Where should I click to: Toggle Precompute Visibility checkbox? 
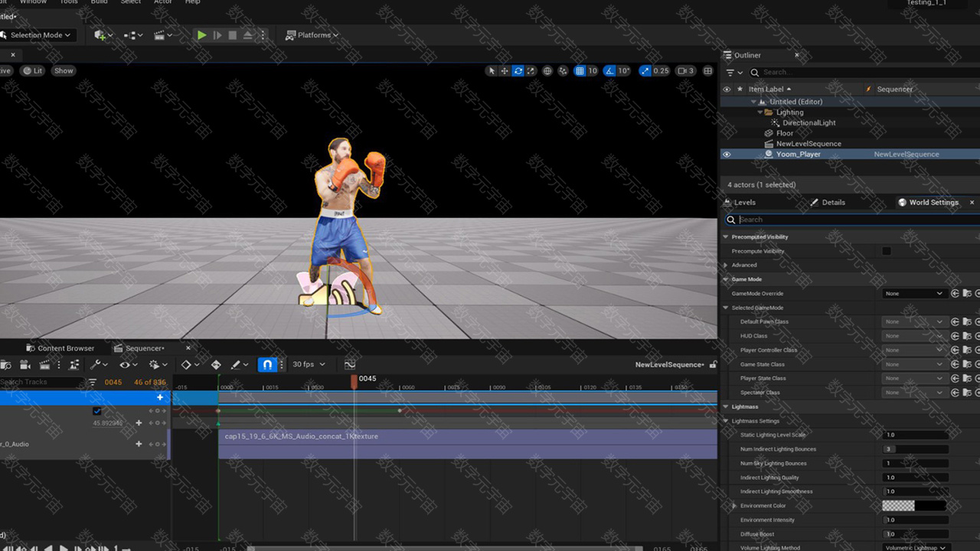(887, 251)
